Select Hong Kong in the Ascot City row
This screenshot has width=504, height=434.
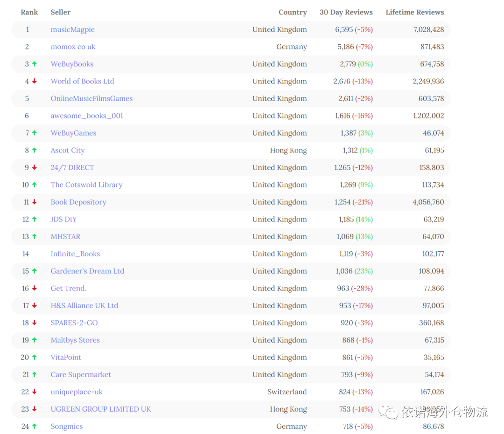tap(289, 151)
